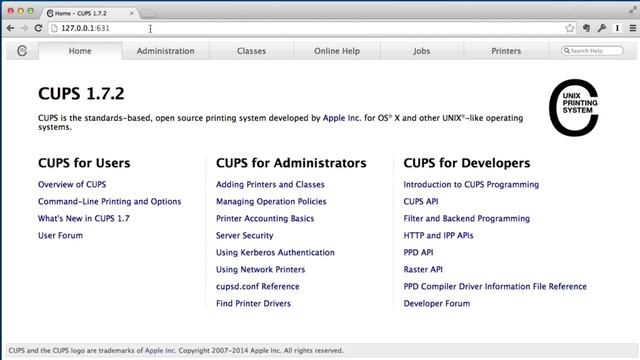Image resolution: width=640 pixels, height=360 pixels.
Task: Open the Administration tab
Action: (165, 51)
